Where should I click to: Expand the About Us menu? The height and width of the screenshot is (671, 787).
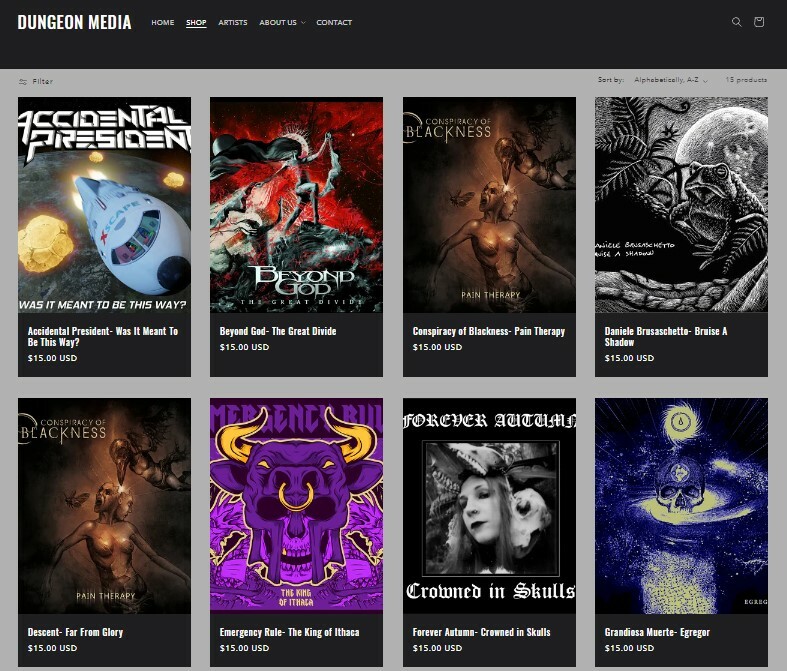tap(282, 23)
